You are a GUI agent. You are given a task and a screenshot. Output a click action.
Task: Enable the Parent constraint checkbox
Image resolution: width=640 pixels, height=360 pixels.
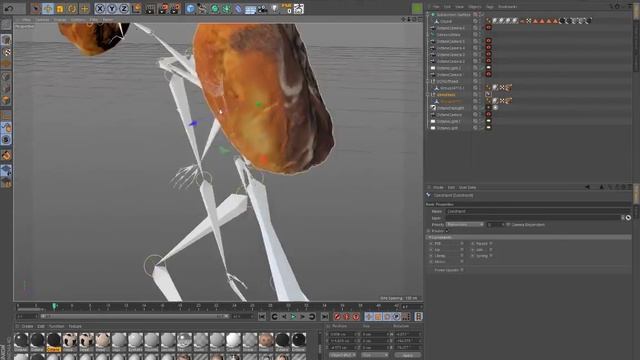coord(491,244)
